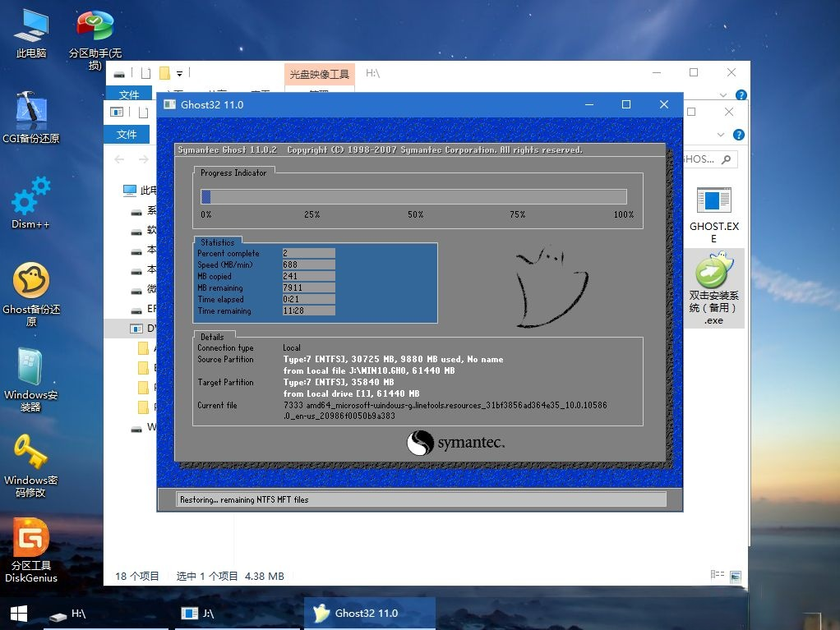
Task: Open the Dism++ desktop shortcut
Action: click(31, 203)
